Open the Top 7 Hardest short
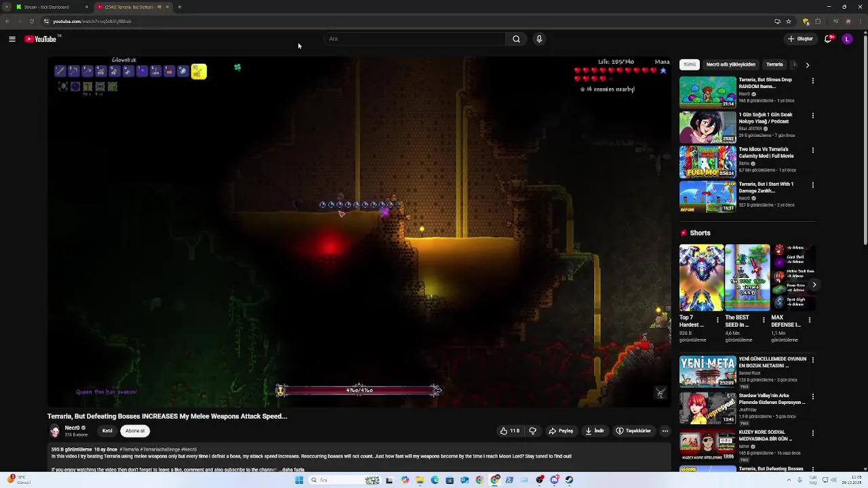Screen dimensions: 868x488 701,277
